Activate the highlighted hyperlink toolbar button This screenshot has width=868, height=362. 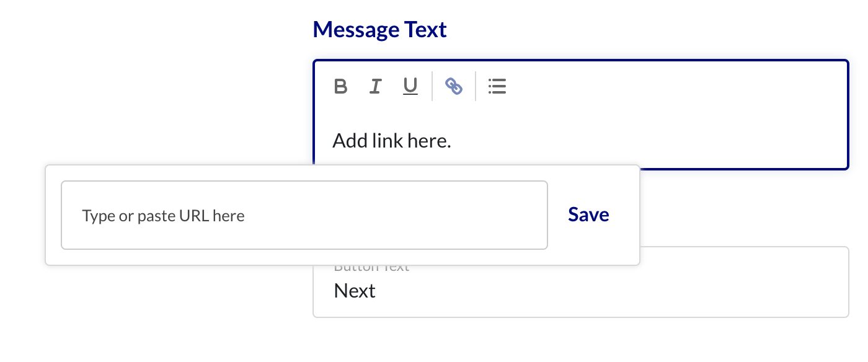[454, 86]
